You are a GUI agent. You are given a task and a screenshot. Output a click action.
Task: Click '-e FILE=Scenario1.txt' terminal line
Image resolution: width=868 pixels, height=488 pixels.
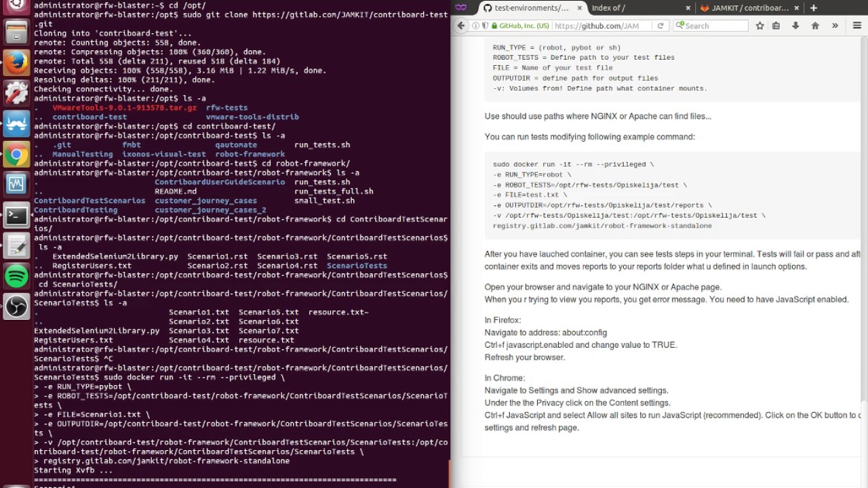[x=92, y=414]
